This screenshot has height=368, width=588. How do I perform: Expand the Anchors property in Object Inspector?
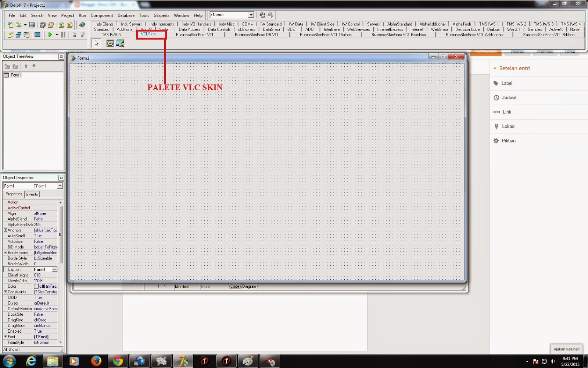(5, 230)
